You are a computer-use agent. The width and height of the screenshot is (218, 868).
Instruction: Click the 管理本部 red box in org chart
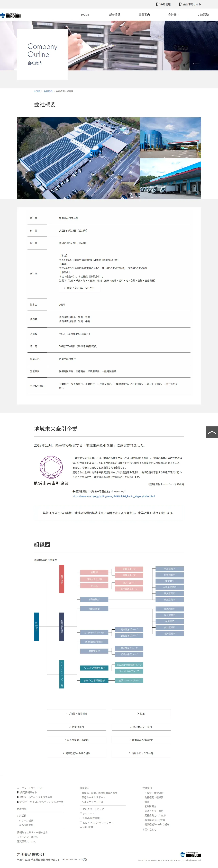click(62, 579)
